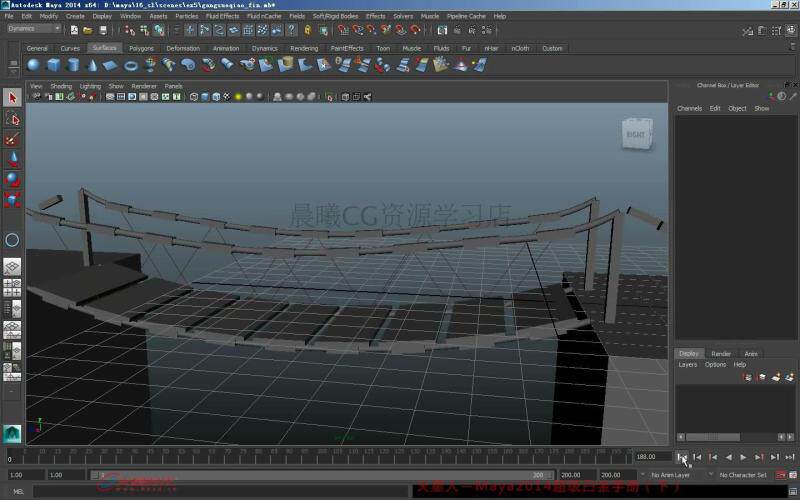
Task: Create a NURBS plane from the shelf
Action: tap(111, 65)
